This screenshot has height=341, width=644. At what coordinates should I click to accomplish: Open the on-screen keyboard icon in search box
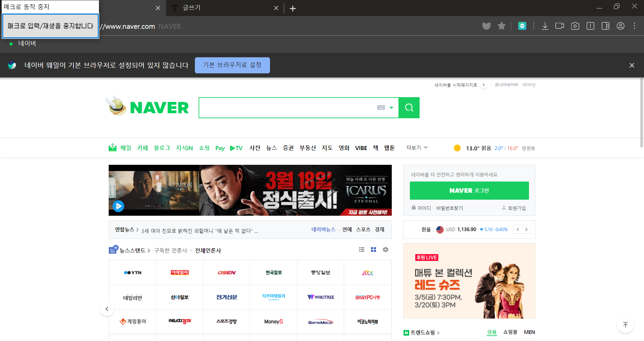pos(381,108)
